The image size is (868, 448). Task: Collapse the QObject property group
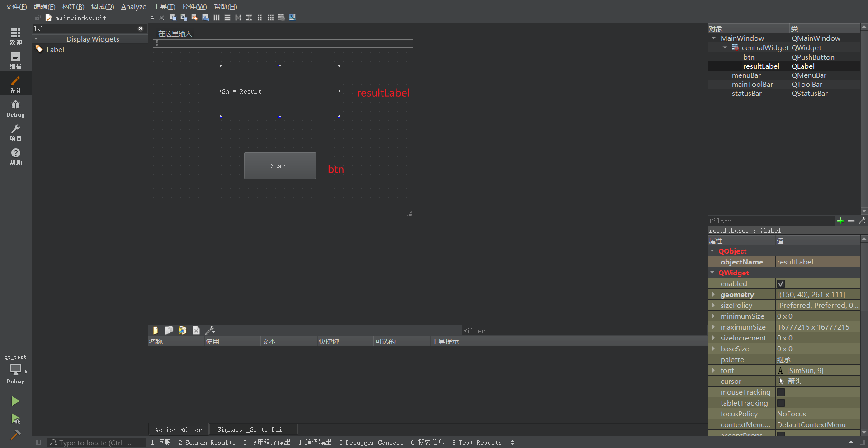point(712,251)
